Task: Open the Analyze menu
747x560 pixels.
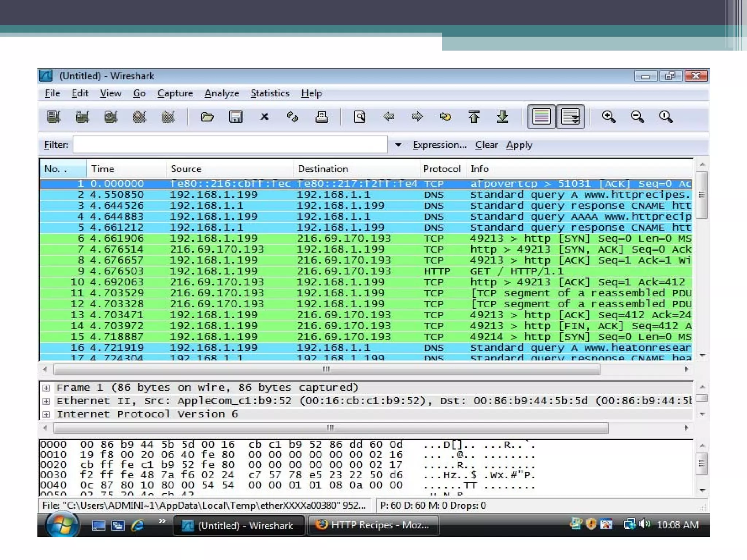Action: (x=222, y=94)
